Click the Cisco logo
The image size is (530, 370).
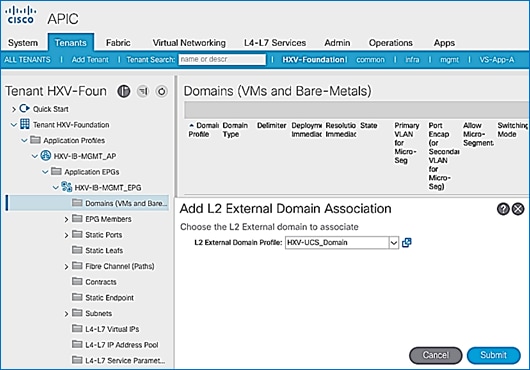[21, 16]
